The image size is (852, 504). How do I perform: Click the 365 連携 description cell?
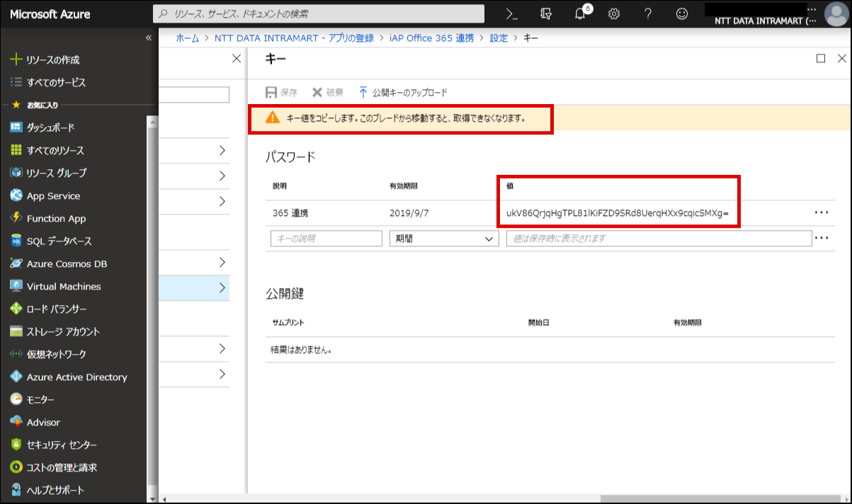point(290,212)
